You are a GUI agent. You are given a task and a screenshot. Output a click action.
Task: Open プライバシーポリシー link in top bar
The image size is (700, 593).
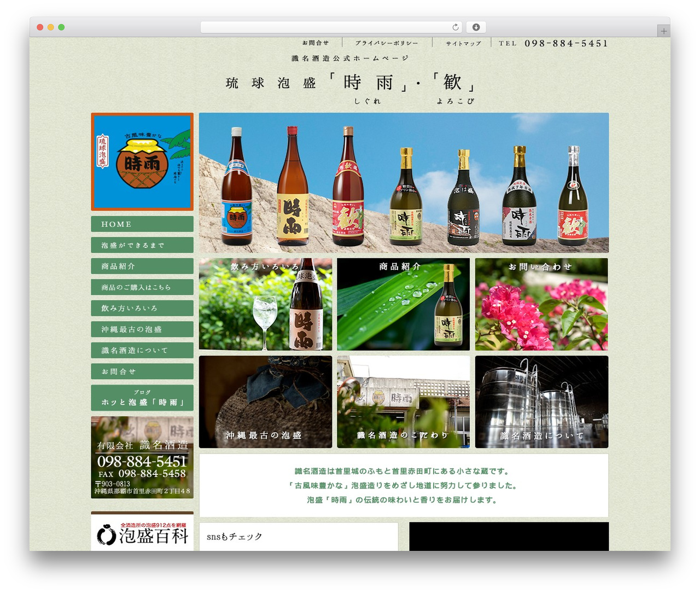(x=387, y=43)
